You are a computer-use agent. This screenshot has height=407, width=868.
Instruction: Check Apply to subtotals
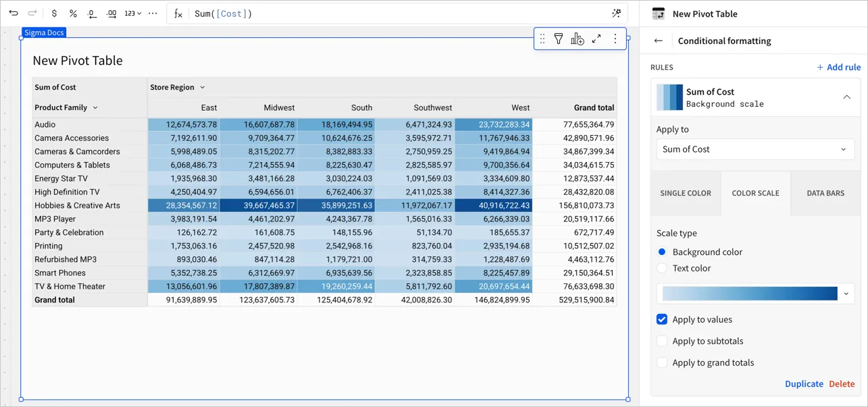(x=662, y=341)
